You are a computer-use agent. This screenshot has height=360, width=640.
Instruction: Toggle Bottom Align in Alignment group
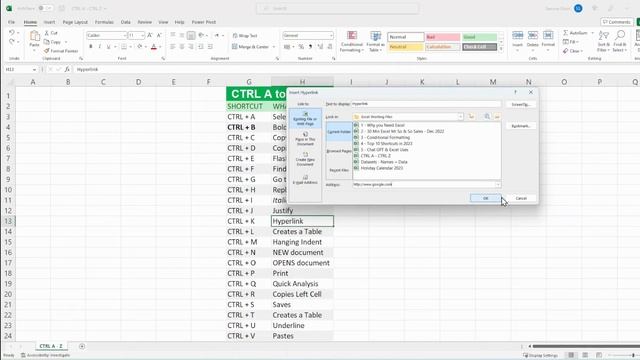[191, 36]
